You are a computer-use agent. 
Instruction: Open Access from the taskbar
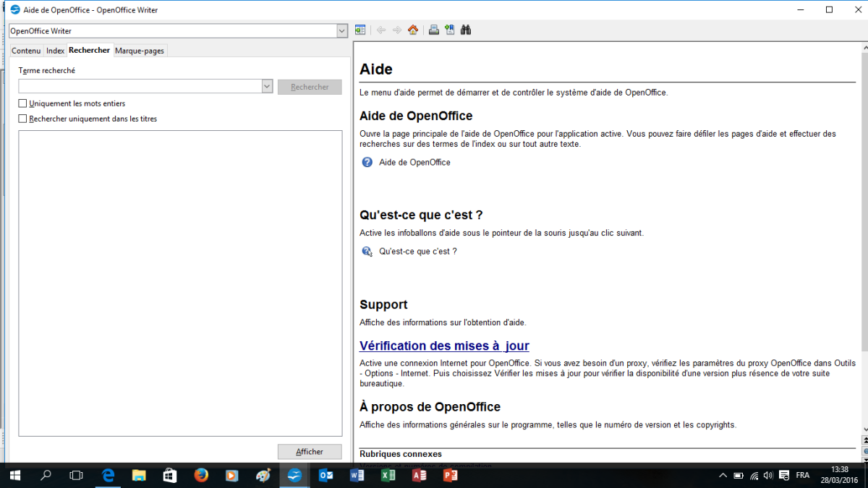(x=419, y=476)
